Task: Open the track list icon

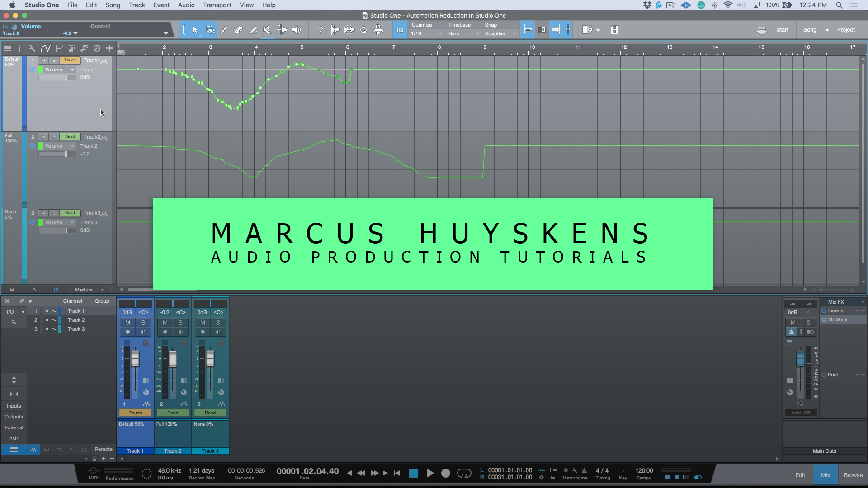Action: [7, 48]
